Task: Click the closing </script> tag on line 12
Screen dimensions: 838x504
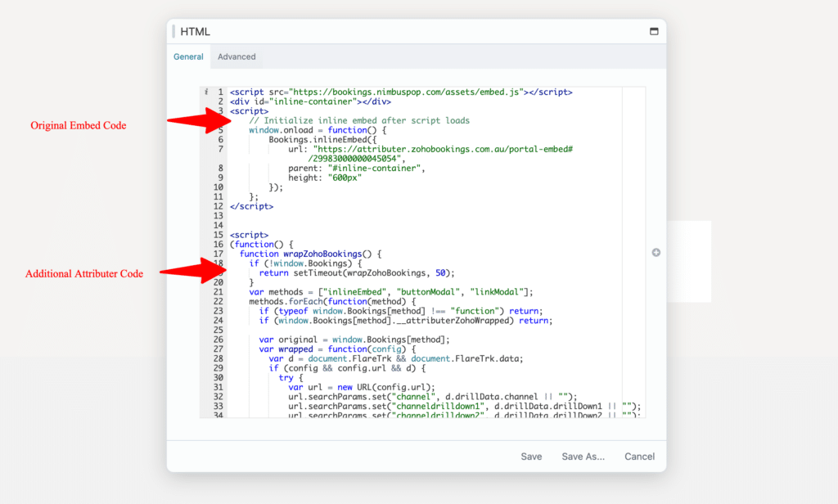Action: coord(251,206)
